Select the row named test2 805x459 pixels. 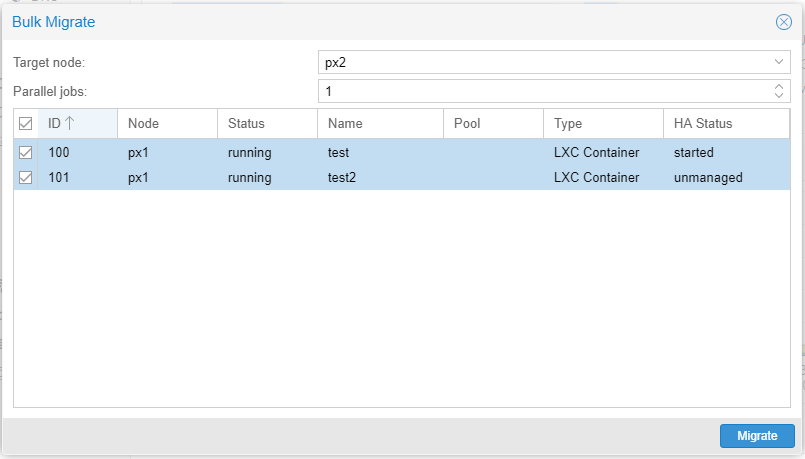coord(341,178)
